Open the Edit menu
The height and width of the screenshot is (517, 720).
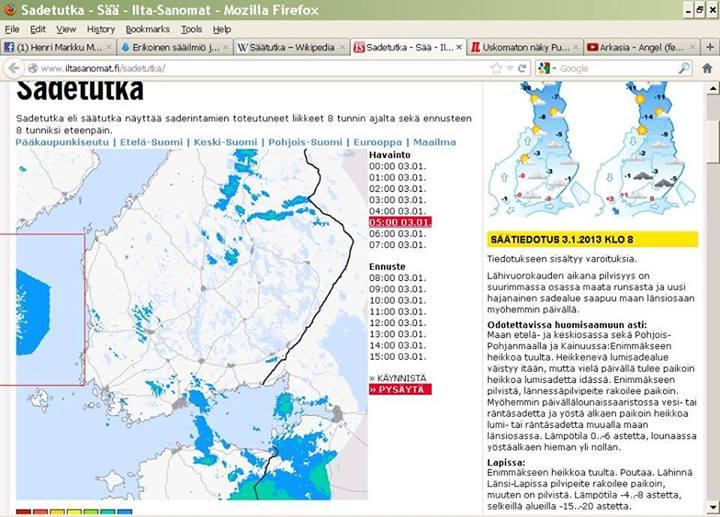[x=38, y=29]
